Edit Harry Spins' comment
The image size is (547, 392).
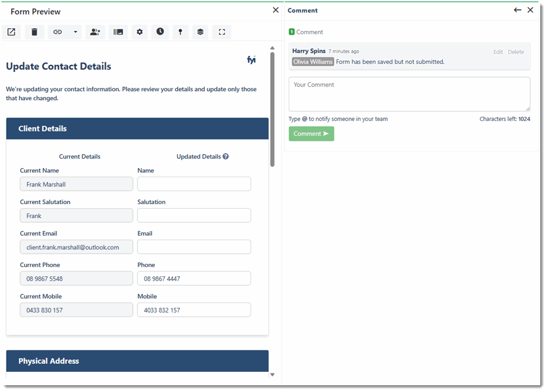pos(498,52)
